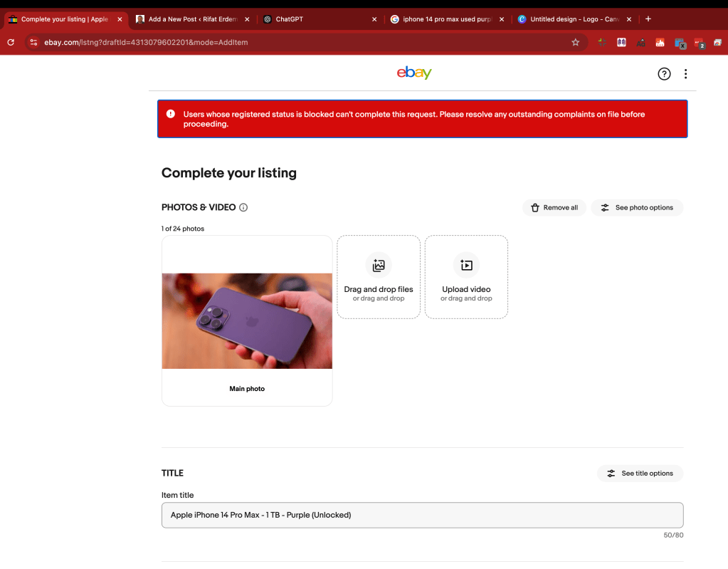The image size is (728, 569).
Task: Click the rightmost toolbar window icon
Action: pyautogui.click(x=718, y=42)
